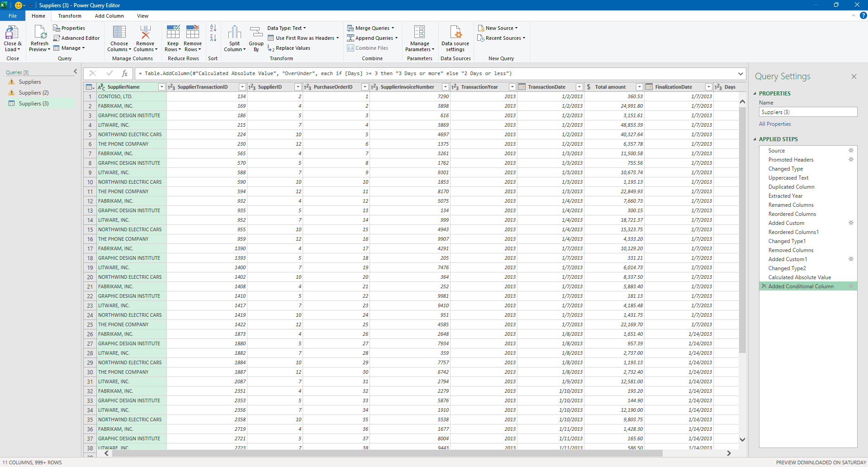Select the Suppliers query
This screenshot has width=868, height=467.
click(30, 82)
